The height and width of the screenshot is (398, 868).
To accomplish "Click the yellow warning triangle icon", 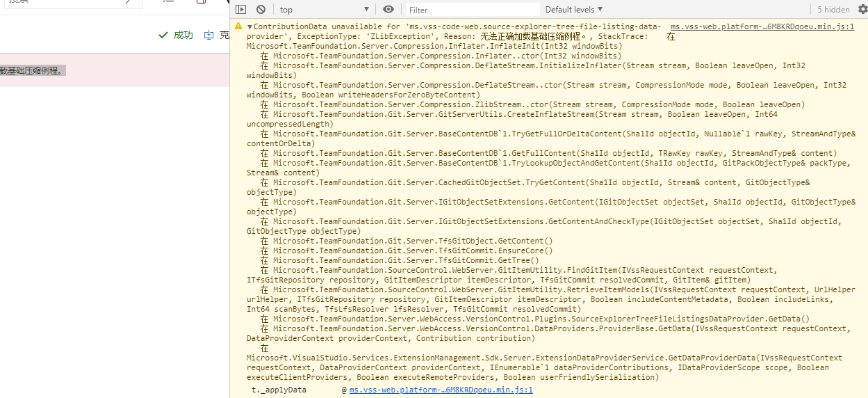I will point(238,26).
